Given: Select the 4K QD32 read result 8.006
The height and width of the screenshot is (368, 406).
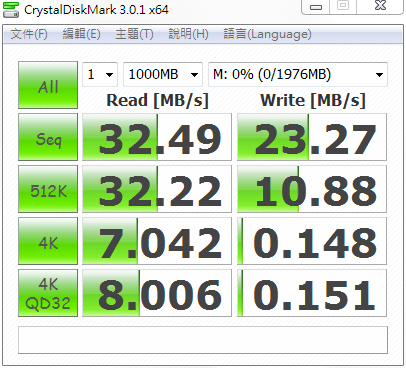Looking at the screenshot, I should pos(157,293).
